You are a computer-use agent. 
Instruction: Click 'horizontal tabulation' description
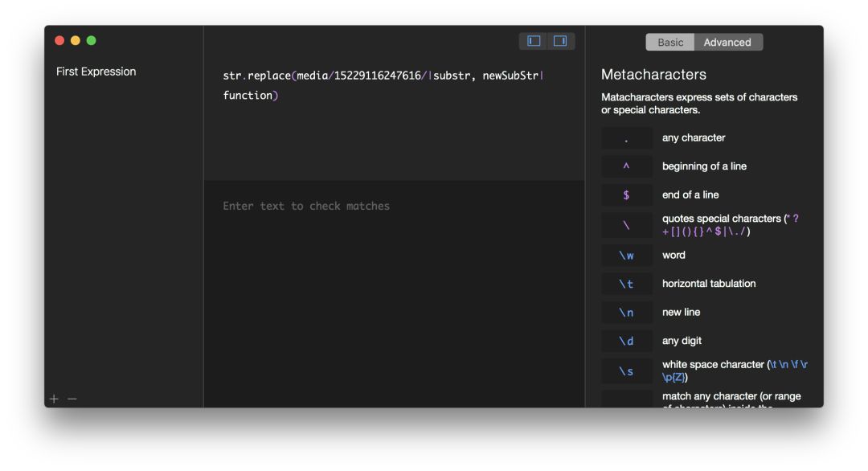(x=709, y=284)
